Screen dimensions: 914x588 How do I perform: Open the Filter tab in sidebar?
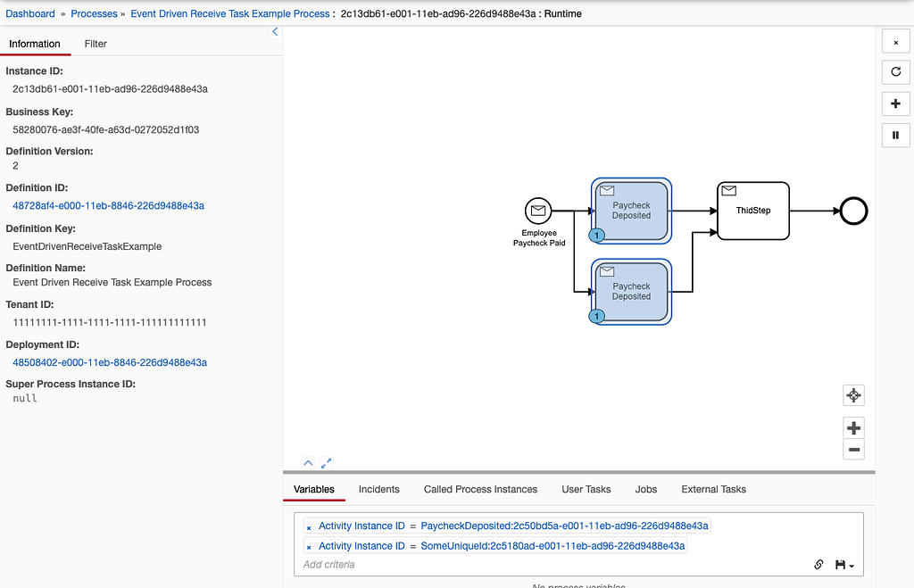(96, 44)
